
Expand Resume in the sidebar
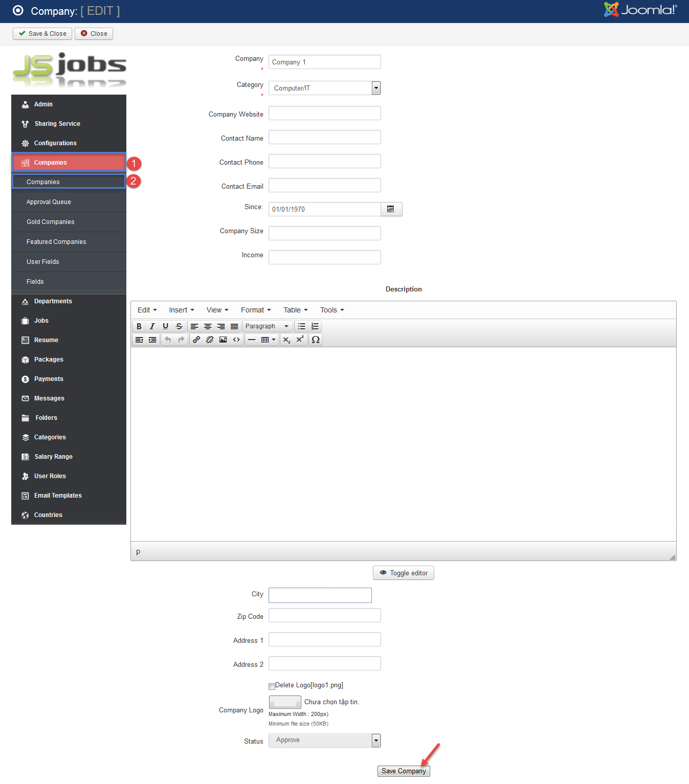point(69,340)
